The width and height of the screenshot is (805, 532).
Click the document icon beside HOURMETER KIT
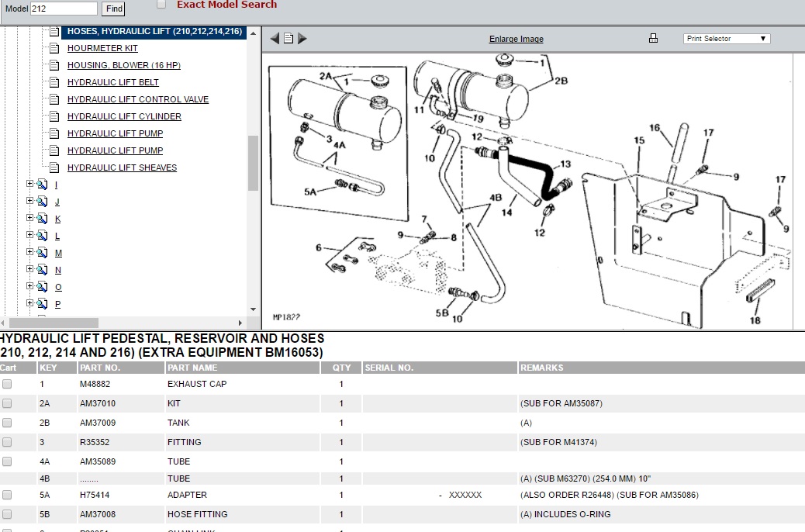[54, 48]
